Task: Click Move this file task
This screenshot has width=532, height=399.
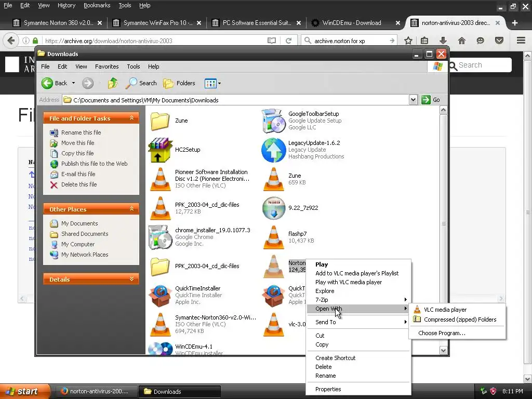Action: [x=78, y=143]
